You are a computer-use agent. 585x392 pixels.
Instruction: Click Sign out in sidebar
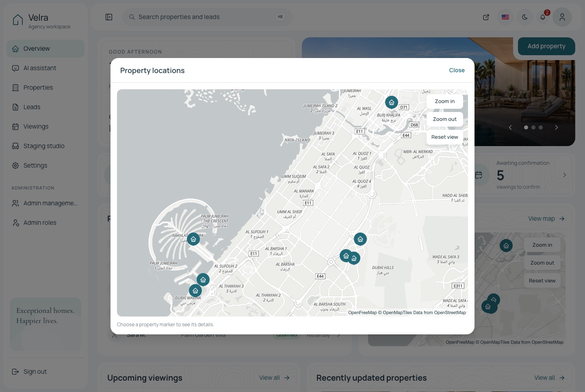(45, 372)
